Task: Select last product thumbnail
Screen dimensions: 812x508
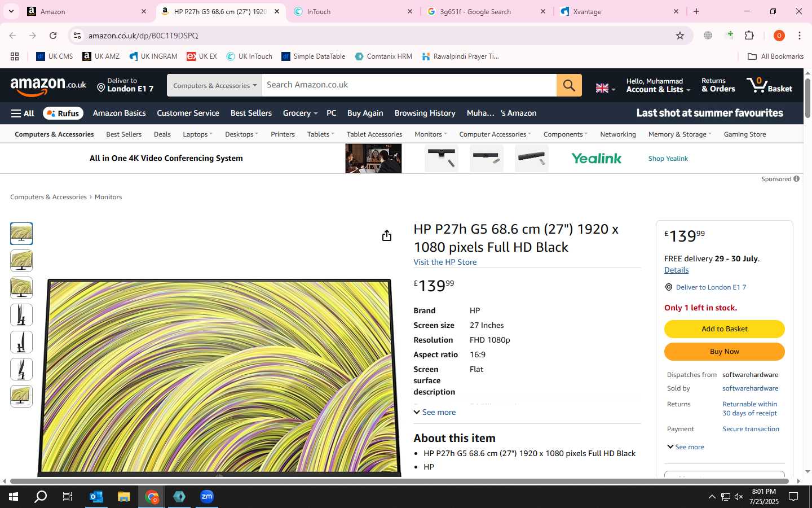Action: [x=21, y=396]
